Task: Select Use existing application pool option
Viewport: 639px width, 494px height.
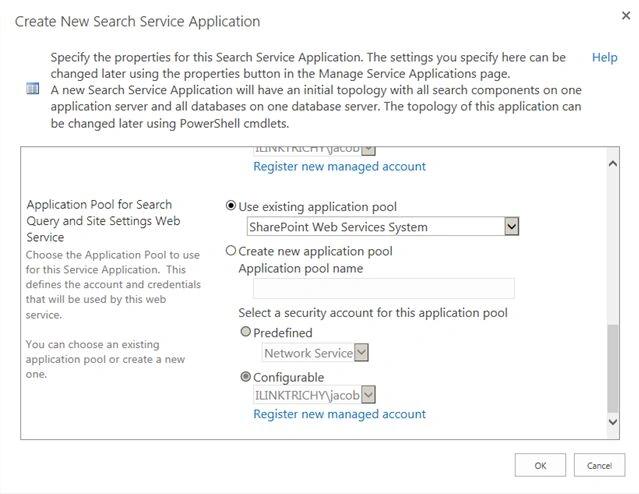Action: pos(231,206)
